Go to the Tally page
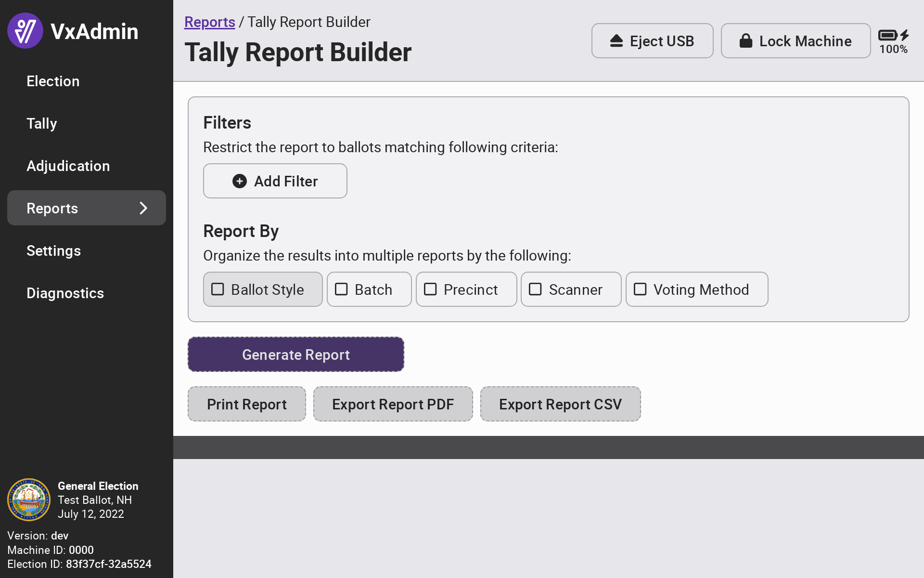This screenshot has height=578, width=924. pos(42,123)
